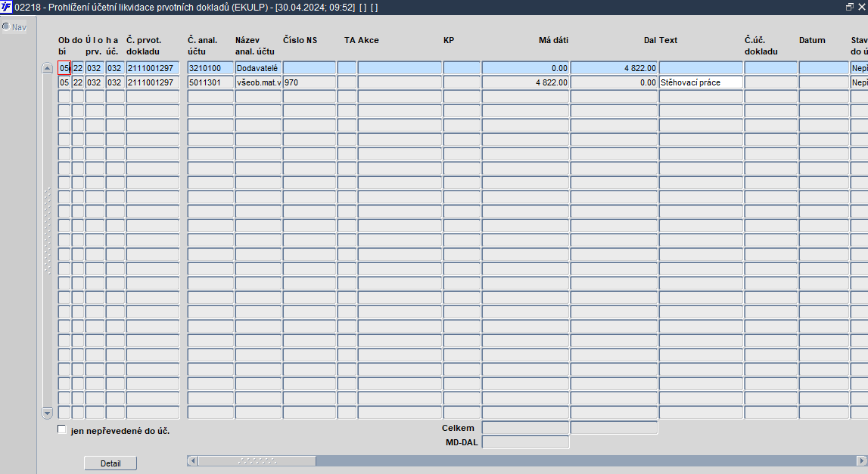Click the application logo icon in title bar
Screen dimensions: 868x474
[x=6, y=8]
